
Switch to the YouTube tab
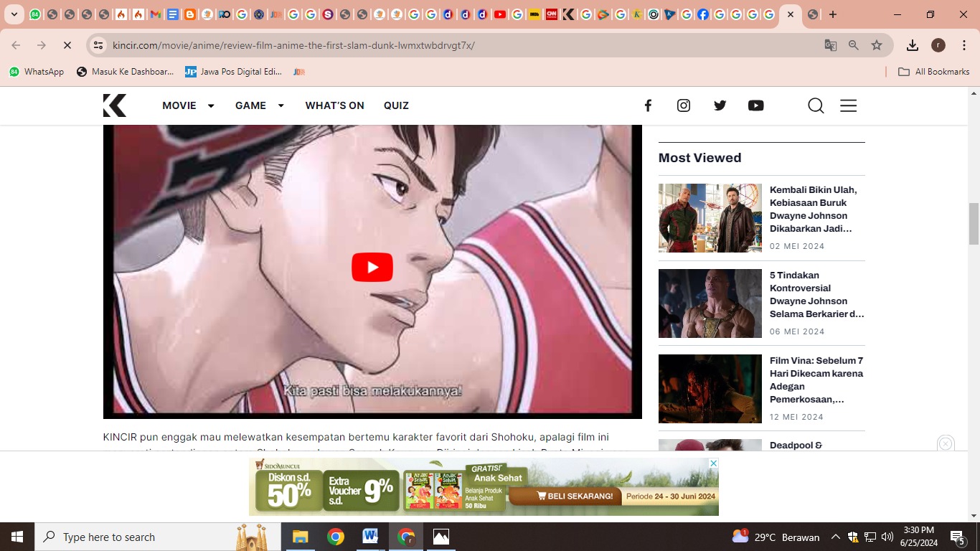(500, 14)
